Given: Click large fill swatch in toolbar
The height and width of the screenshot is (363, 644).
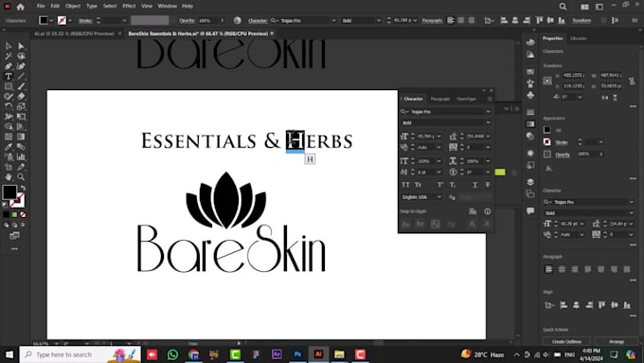Looking at the screenshot, I should [9, 192].
